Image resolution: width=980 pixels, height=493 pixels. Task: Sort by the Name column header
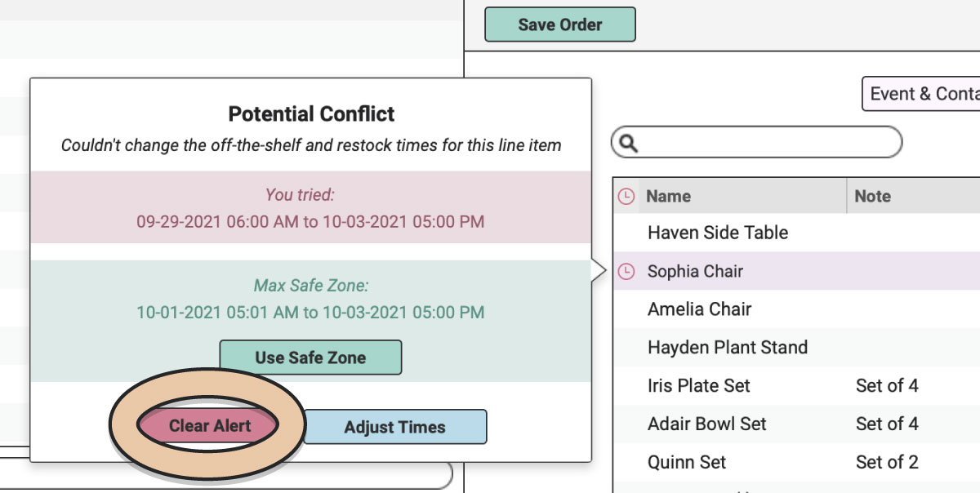click(x=668, y=196)
